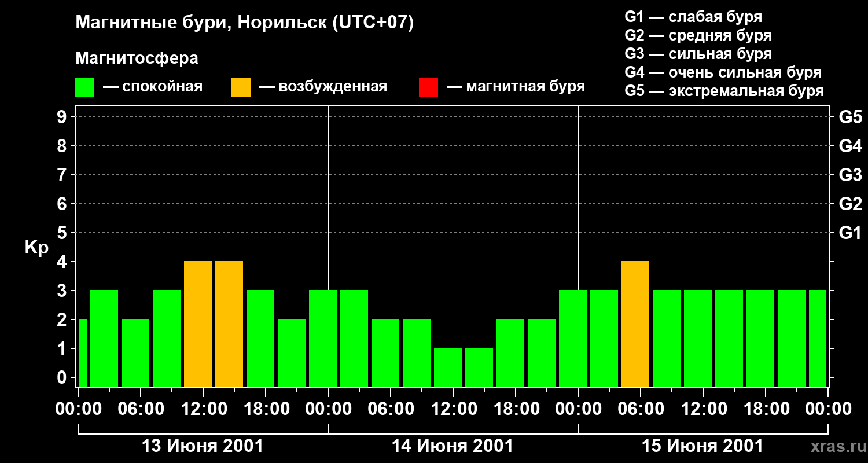
Task: Click the 13 Июня 2001 date label
Action: (x=203, y=446)
